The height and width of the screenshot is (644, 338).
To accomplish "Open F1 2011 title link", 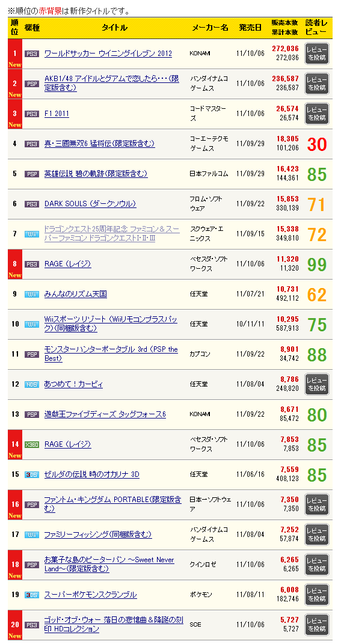I will pyautogui.click(x=57, y=114).
